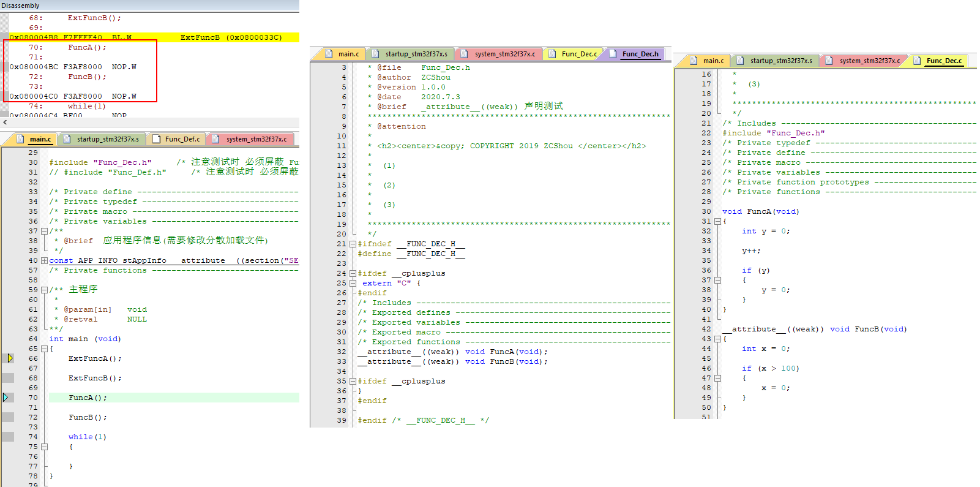Expand the folded stAppInfo block at line 40
The width and height of the screenshot is (980, 487).
click(44, 260)
